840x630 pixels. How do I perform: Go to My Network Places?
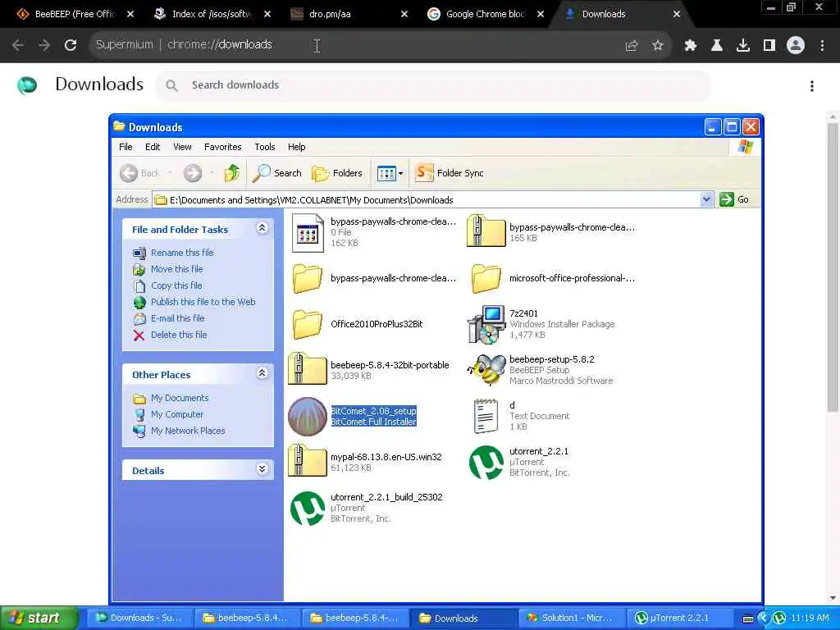click(x=188, y=431)
